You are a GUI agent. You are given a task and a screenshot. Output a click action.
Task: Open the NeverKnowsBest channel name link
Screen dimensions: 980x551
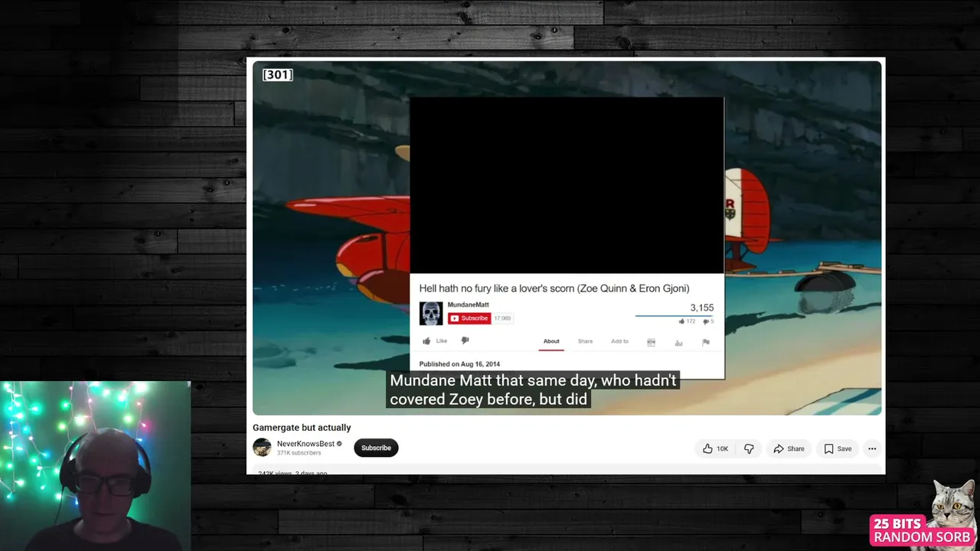tap(305, 444)
